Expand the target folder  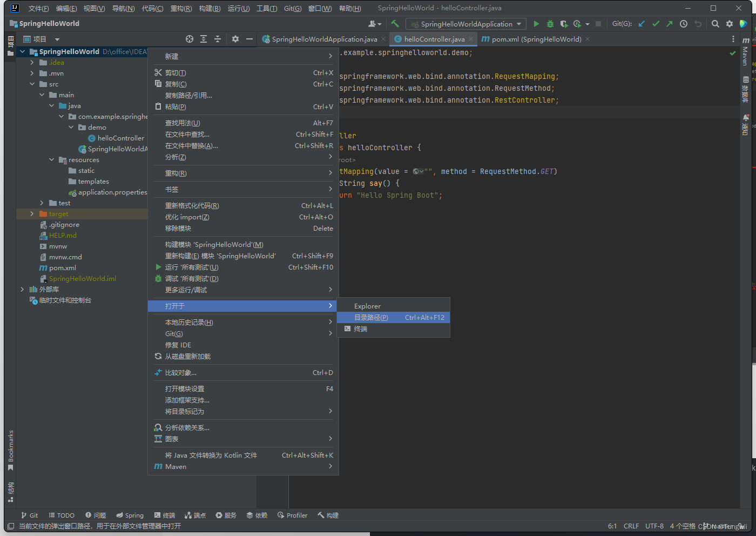(32, 214)
